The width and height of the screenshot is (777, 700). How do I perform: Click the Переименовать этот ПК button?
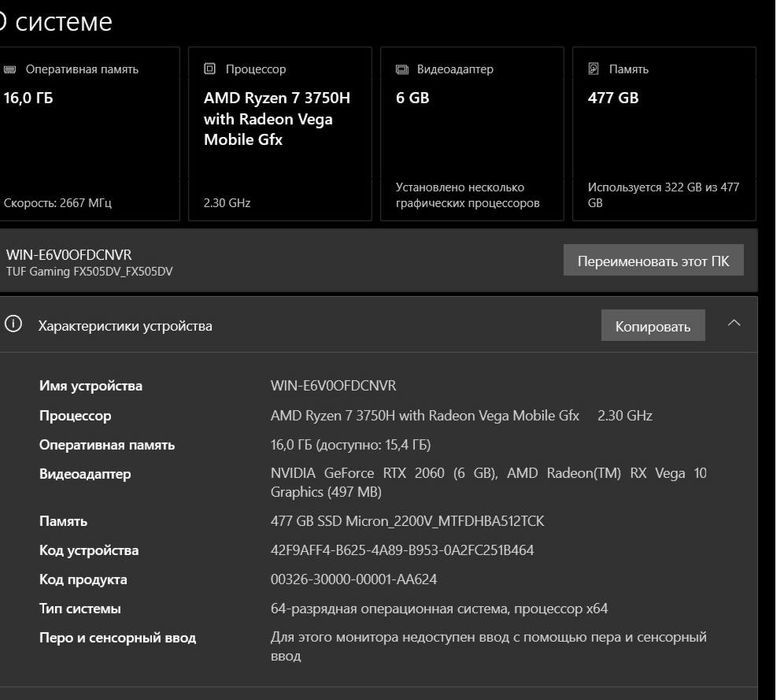(x=653, y=260)
